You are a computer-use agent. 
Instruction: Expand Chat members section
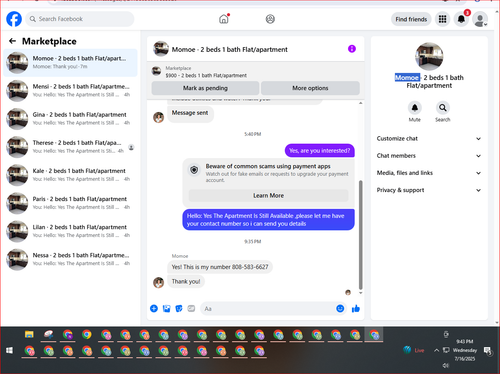tap(429, 156)
